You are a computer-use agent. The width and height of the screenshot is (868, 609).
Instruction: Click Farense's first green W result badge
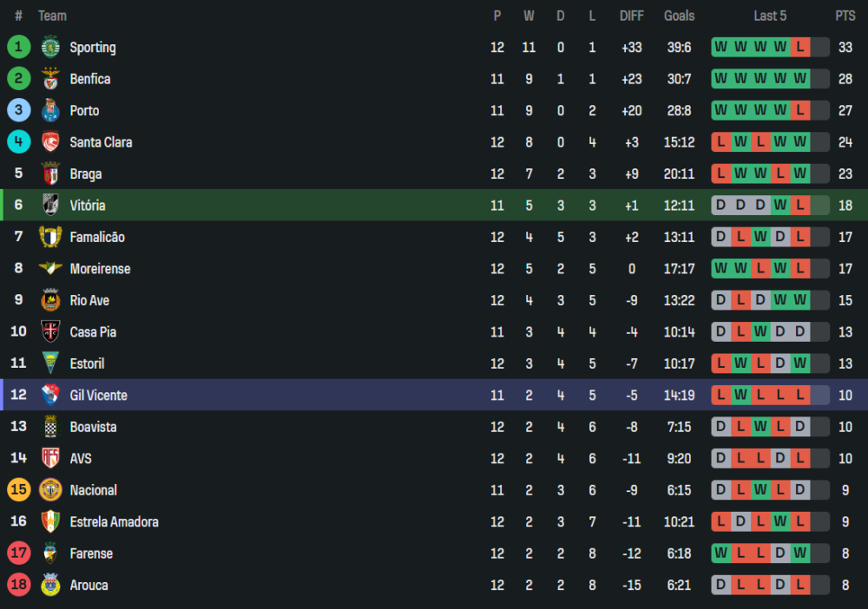720,553
